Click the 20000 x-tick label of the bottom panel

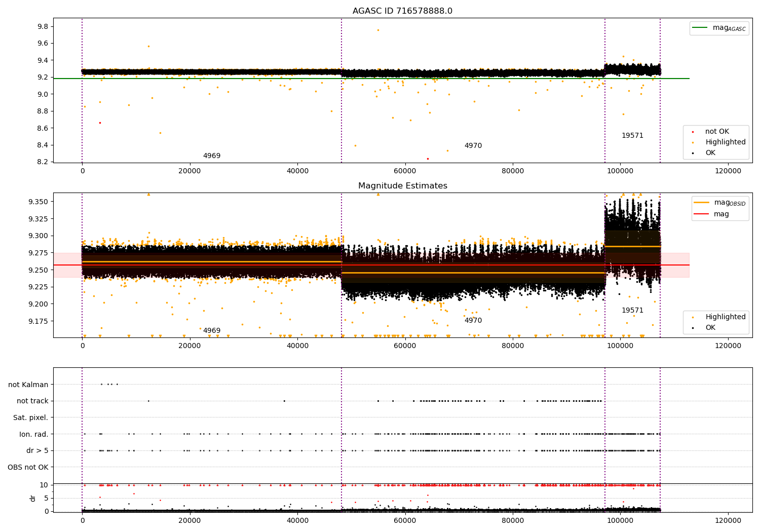click(x=189, y=521)
